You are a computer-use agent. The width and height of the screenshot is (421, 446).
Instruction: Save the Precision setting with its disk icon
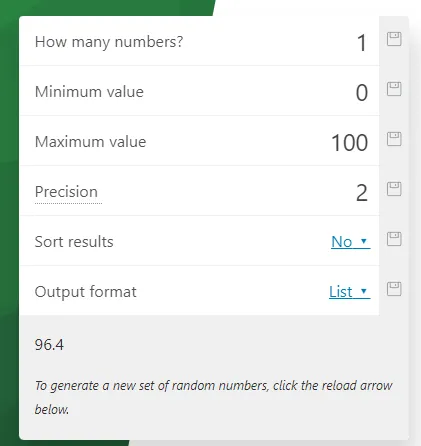394,189
